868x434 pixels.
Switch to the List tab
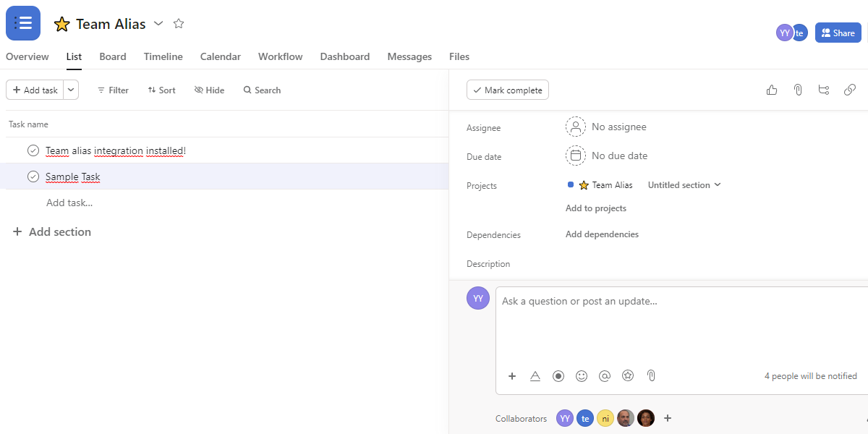click(74, 56)
